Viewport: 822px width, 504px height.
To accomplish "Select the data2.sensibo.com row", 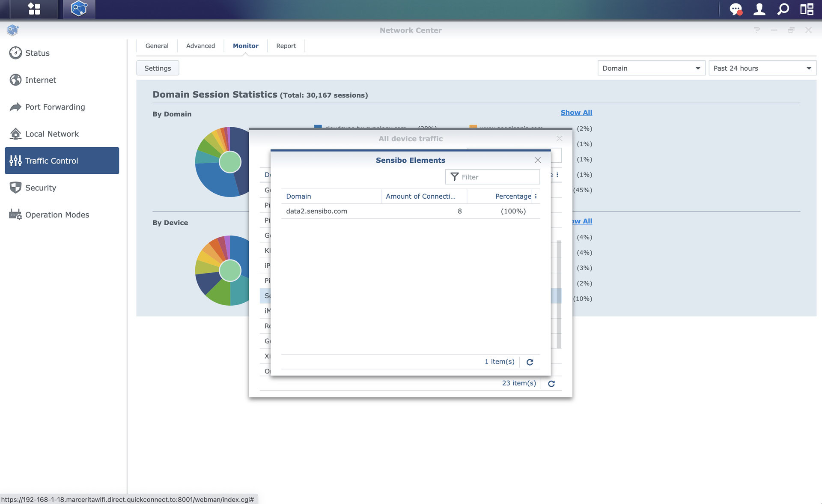I will (410, 211).
